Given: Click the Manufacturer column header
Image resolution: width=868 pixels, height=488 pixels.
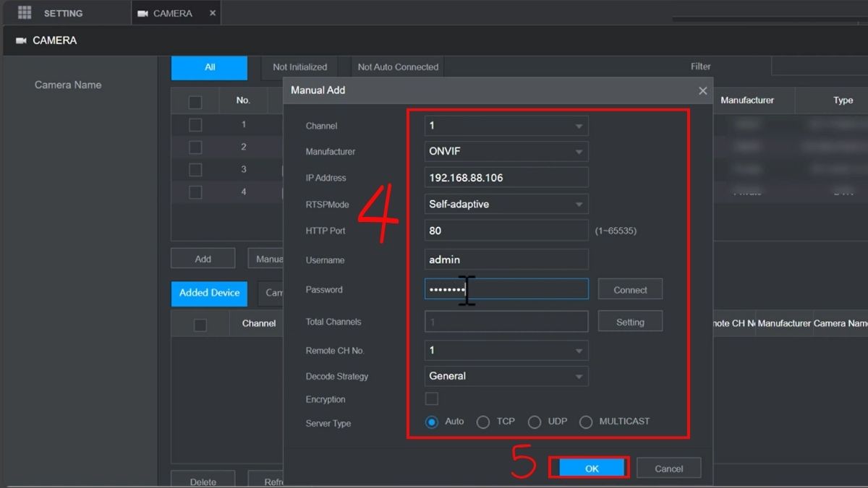Looking at the screenshot, I should tap(747, 100).
